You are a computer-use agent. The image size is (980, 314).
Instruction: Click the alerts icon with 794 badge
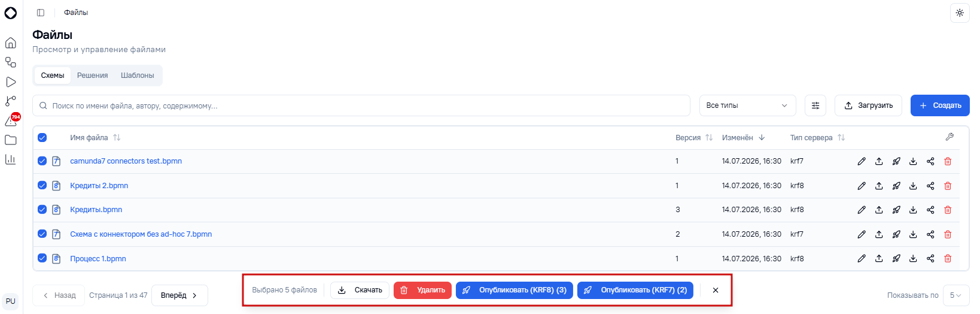11,120
